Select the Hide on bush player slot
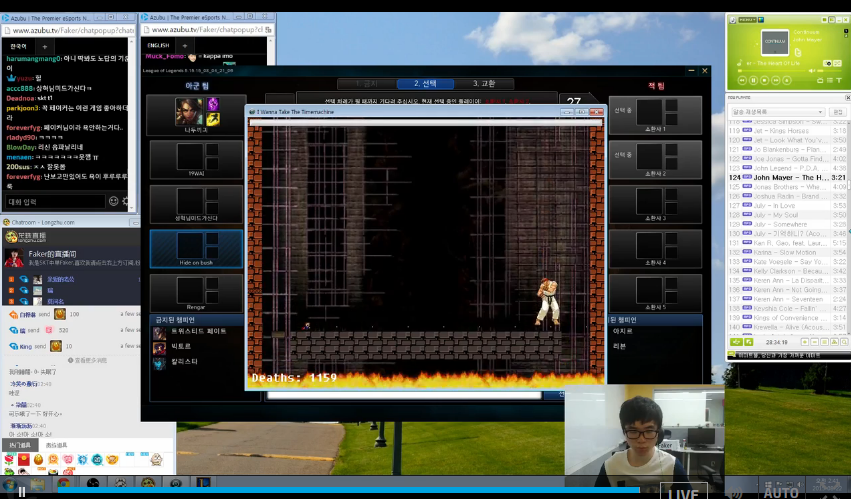The height and width of the screenshot is (499, 851). point(196,249)
